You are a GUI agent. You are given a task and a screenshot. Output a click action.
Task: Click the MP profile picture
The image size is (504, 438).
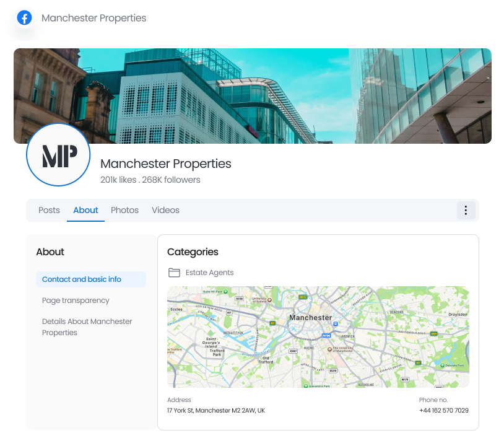[58, 155]
